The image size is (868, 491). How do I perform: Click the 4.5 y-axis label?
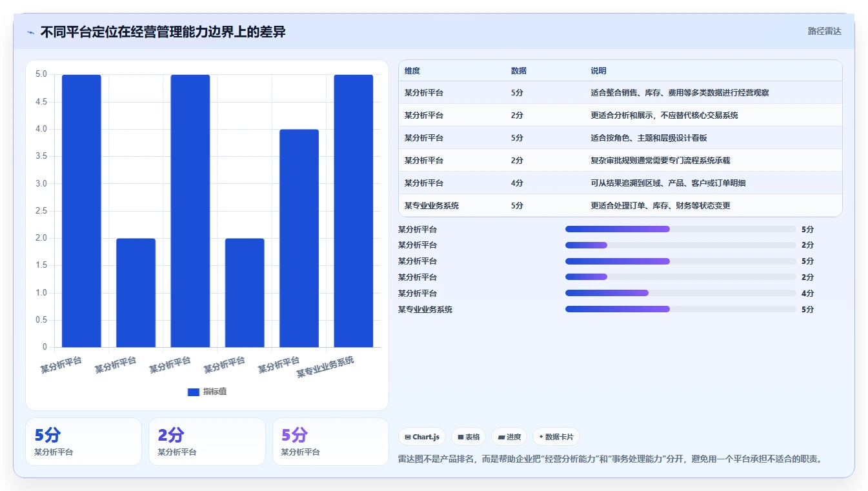pos(41,102)
